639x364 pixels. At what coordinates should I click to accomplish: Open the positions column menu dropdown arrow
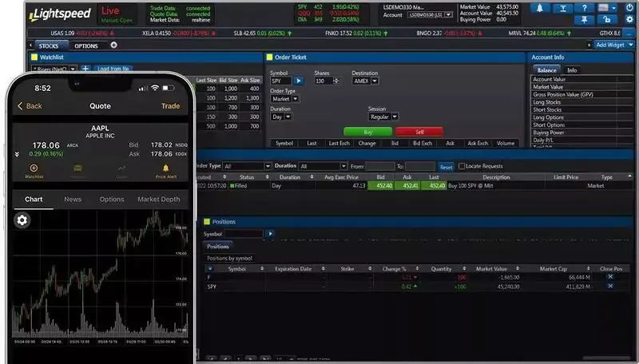[210, 269]
